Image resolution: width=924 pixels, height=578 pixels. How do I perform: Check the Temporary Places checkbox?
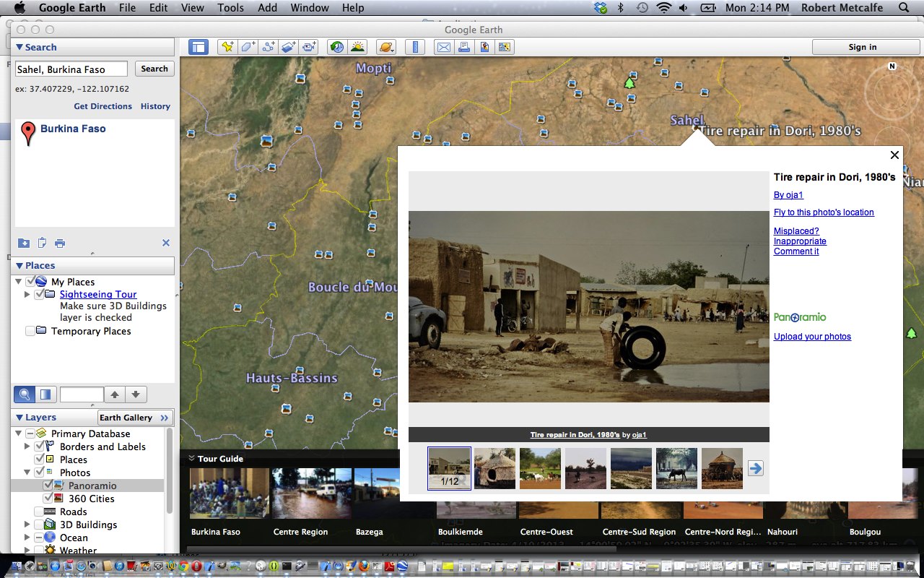point(30,331)
